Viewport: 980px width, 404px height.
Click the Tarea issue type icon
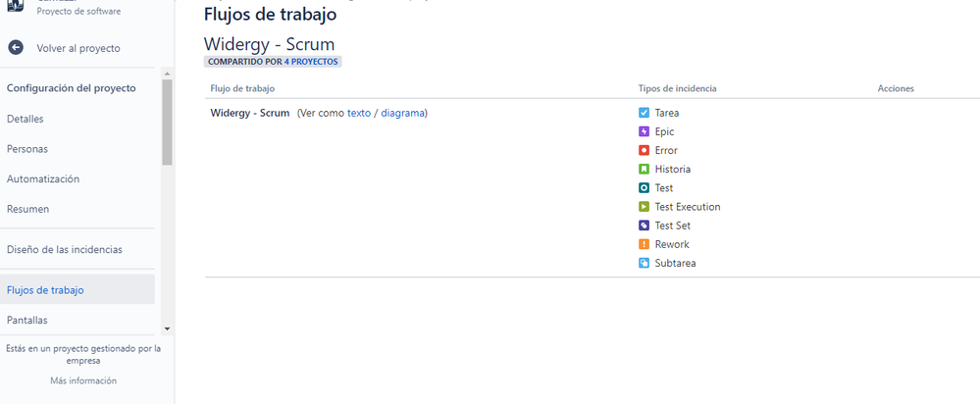(644, 113)
